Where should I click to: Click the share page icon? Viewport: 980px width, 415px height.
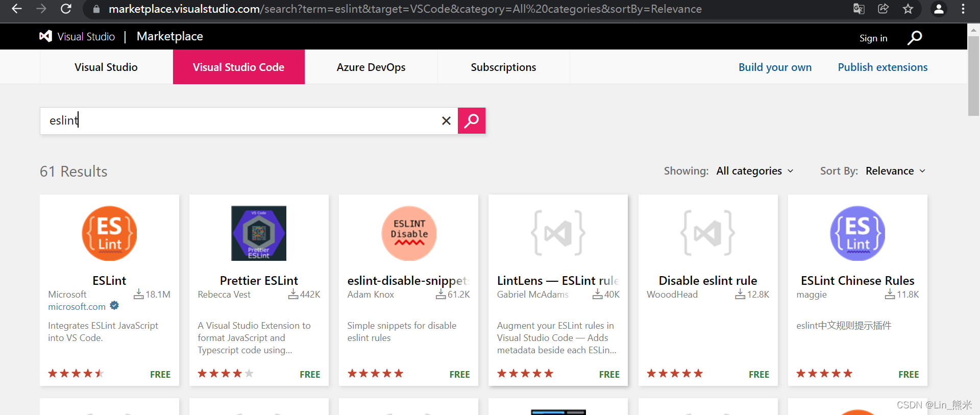(884, 9)
